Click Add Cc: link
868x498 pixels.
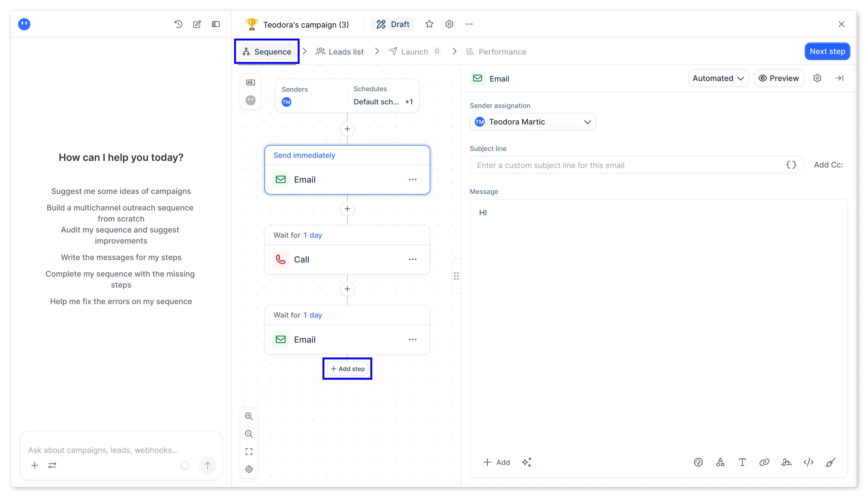tap(828, 165)
